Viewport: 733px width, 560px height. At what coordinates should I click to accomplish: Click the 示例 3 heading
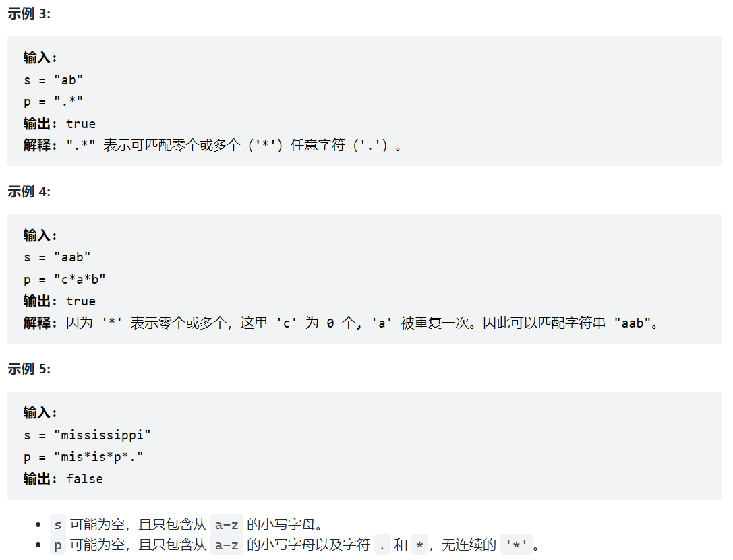point(29,14)
